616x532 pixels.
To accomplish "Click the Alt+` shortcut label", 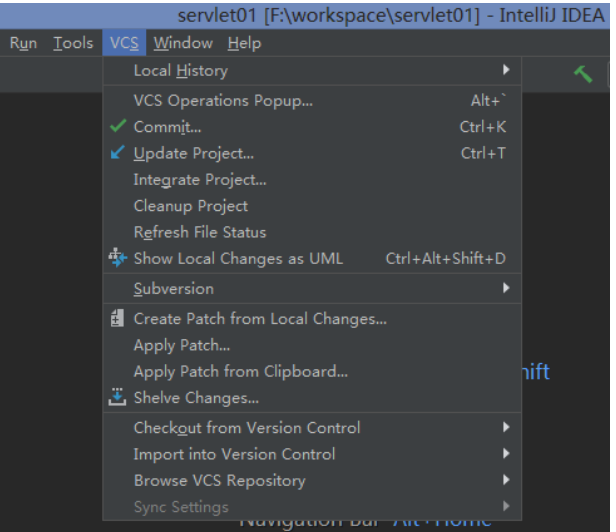I will (x=488, y=101).
